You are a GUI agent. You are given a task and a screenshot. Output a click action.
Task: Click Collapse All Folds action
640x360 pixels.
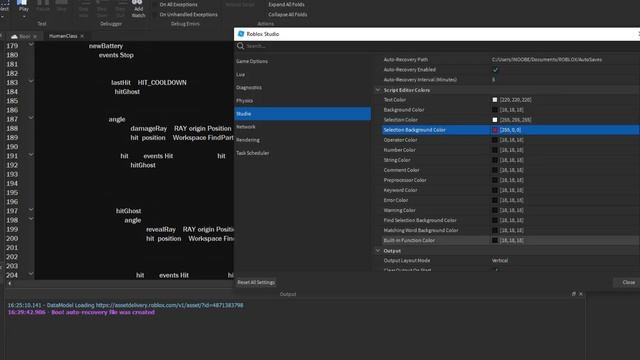287,14
